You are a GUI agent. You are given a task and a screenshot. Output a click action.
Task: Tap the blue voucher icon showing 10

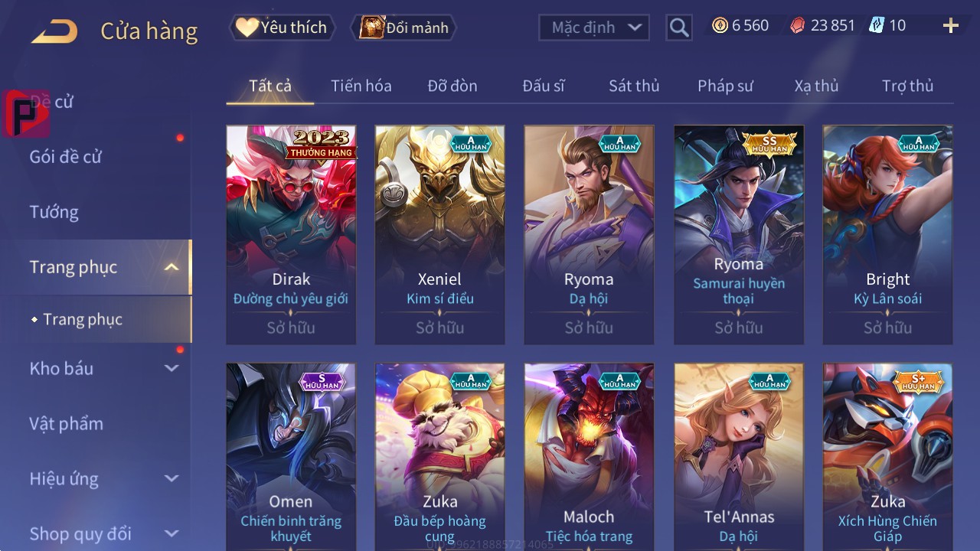point(876,25)
